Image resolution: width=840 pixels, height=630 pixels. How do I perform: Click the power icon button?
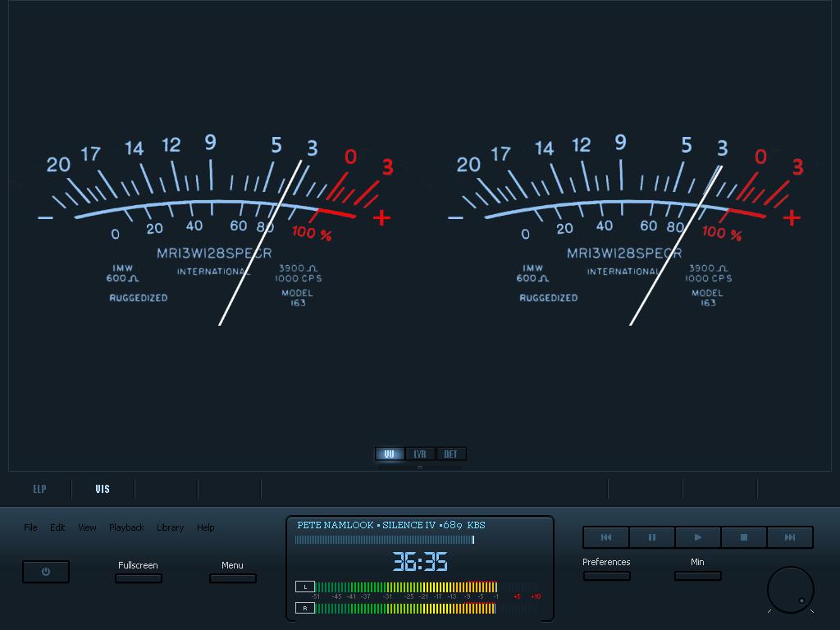pyautogui.click(x=46, y=572)
